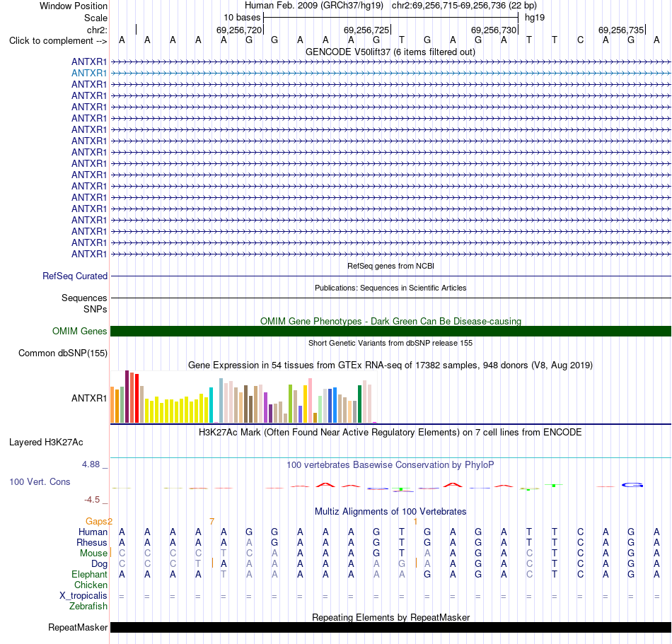Click the SNPs label under Sequences
The image size is (672, 644).
[x=95, y=309]
